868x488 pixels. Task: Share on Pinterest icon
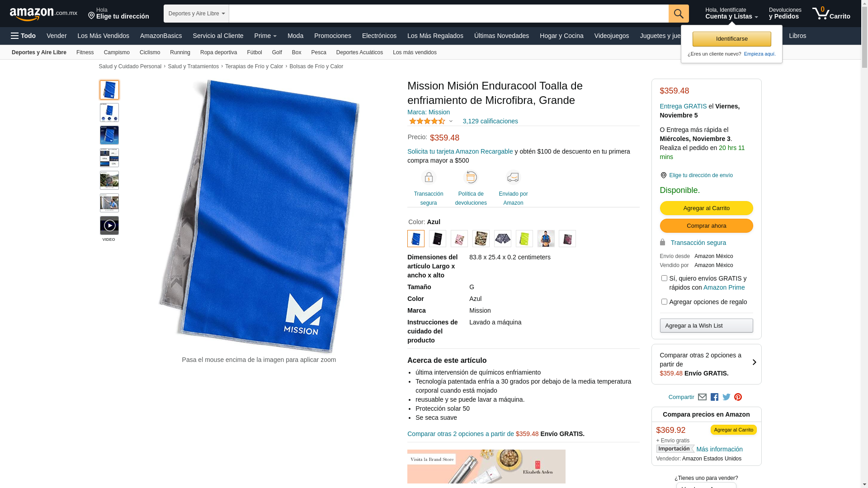point(738,397)
